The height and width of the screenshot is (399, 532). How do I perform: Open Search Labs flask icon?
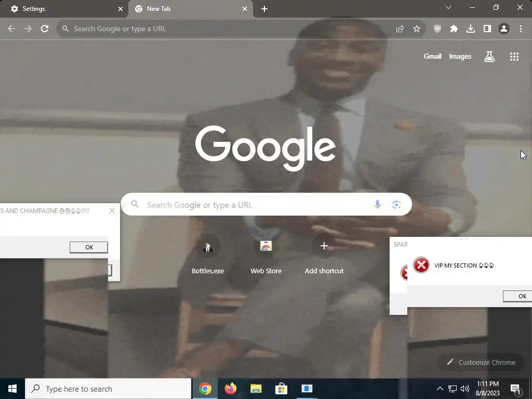[x=489, y=56]
